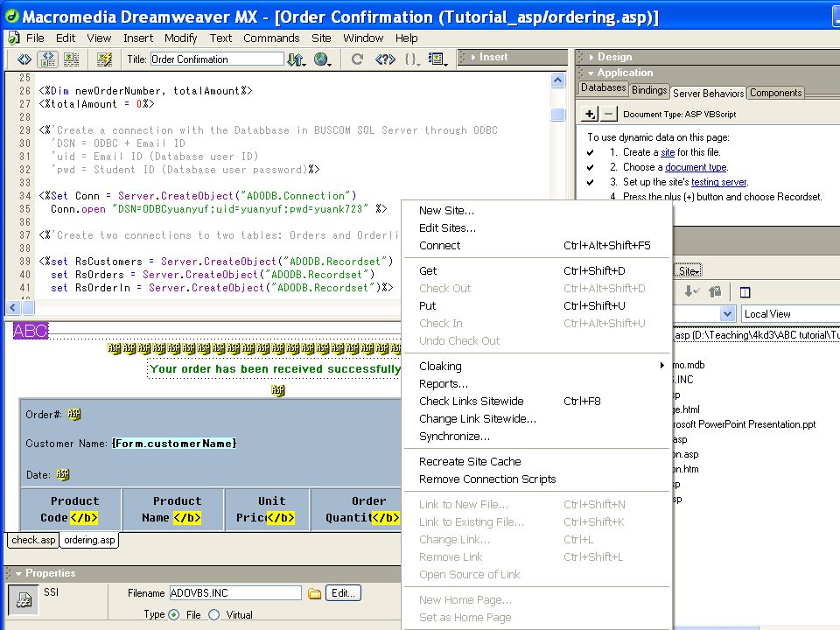Click plus button in Server Behaviors

(589, 114)
